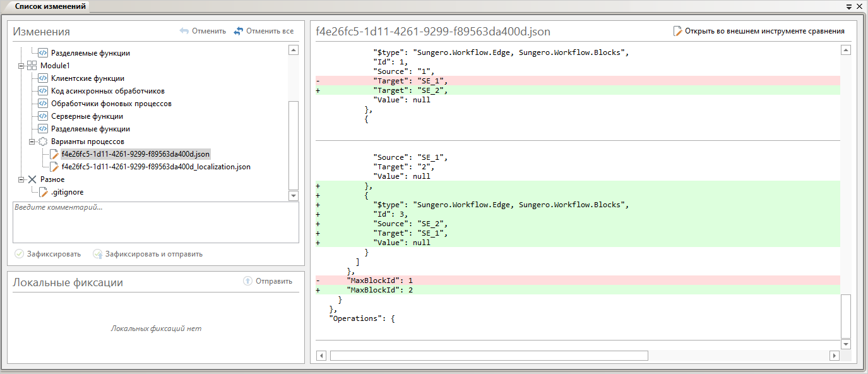Viewport: 868px width, 374px height.
Task: Collapse the Варианты процессов node
Action: (x=32, y=142)
